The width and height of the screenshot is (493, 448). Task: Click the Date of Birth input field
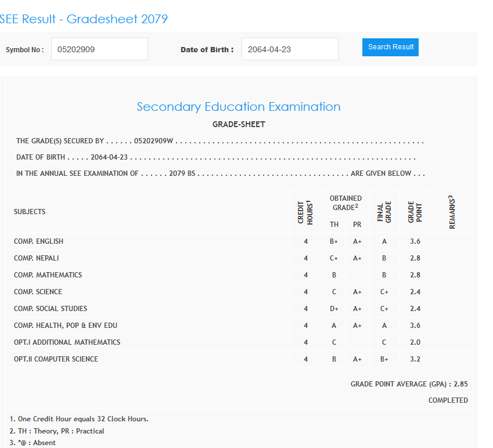[290, 49]
